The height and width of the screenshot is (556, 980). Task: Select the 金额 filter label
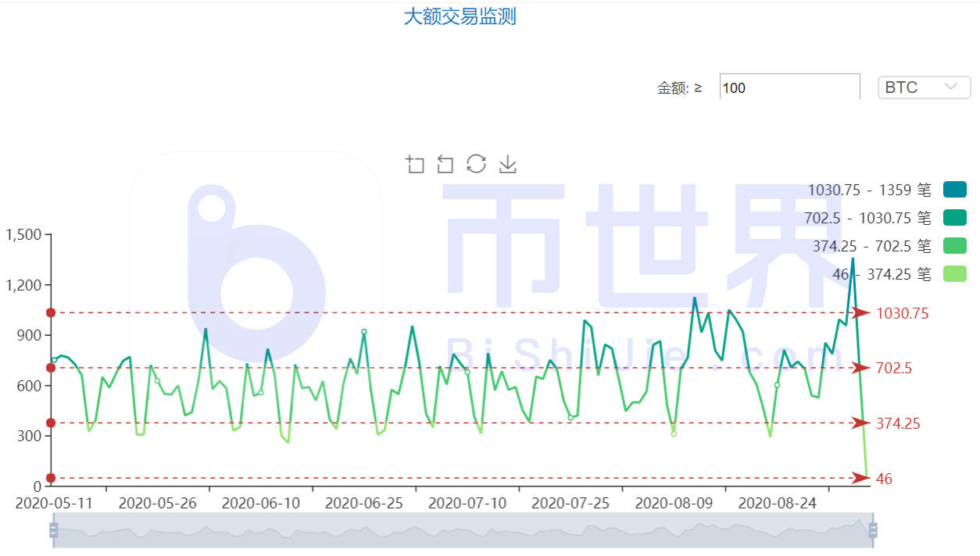pyautogui.click(x=677, y=87)
